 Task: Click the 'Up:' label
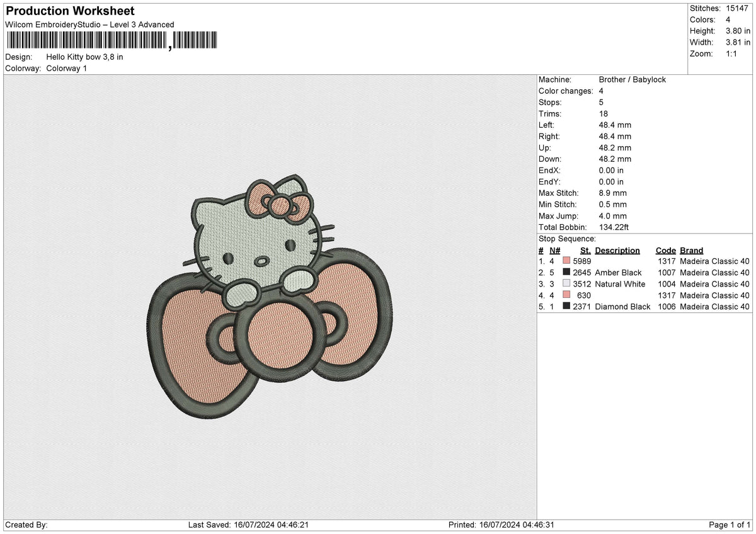click(x=545, y=148)
